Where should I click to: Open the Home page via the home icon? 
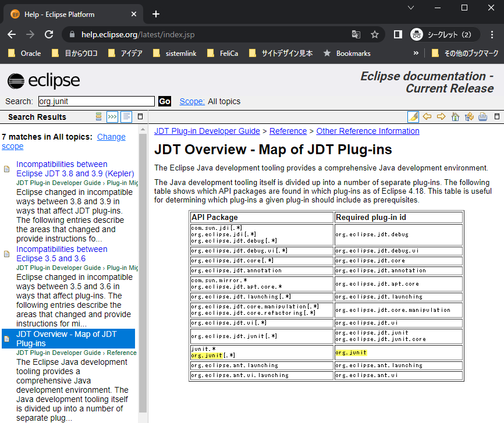pos(455,116)
